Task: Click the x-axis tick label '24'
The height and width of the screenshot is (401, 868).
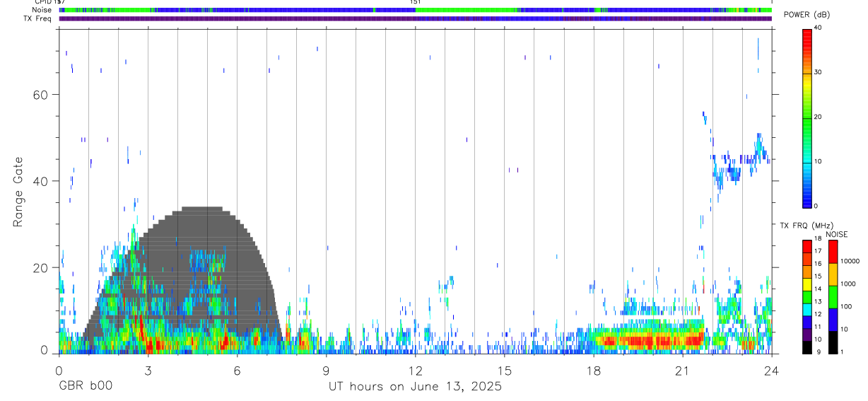Action: pos(771,370)
